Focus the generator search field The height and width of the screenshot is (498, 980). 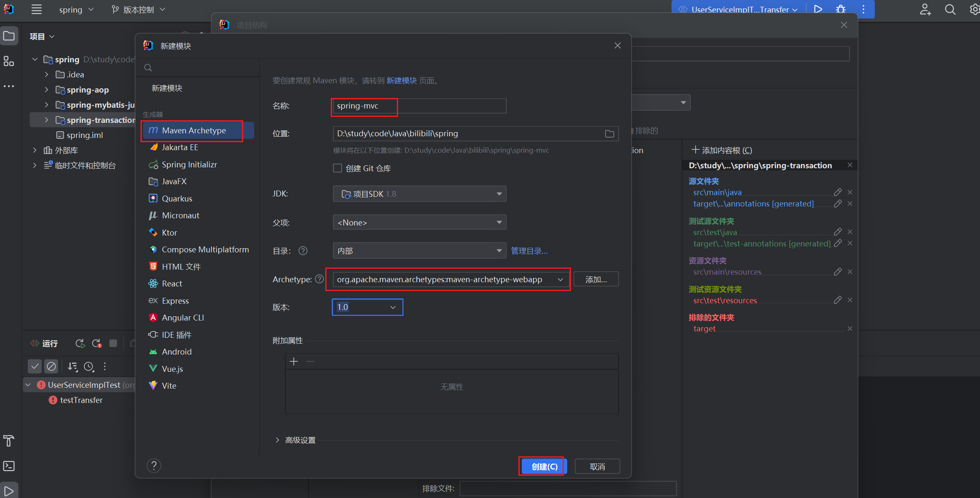coord(198,68)
